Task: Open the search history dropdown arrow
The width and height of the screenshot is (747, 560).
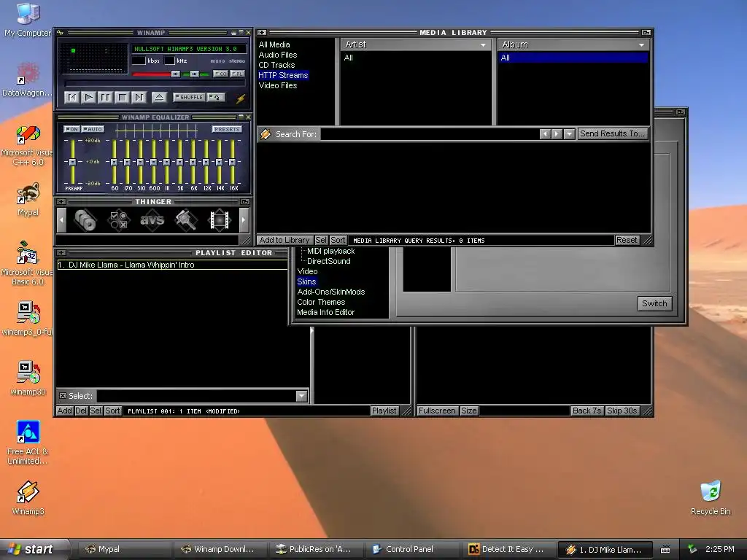Action: (x=569, y=134)
